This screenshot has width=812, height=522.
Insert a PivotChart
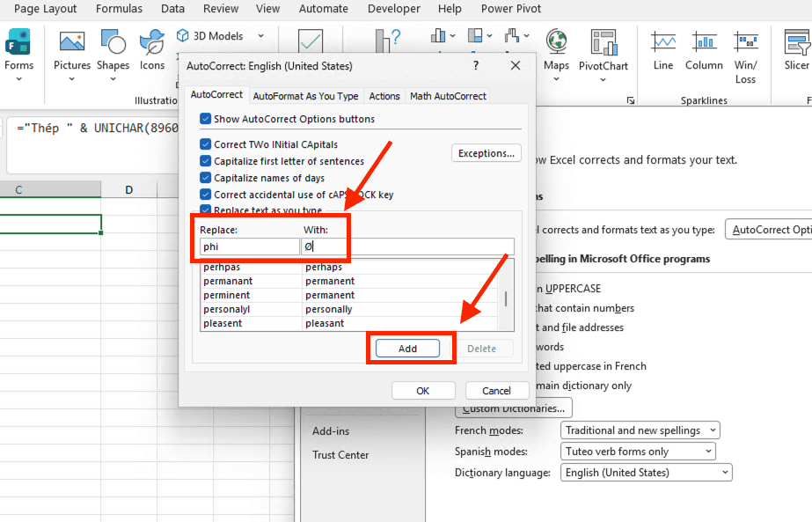pos(604,42)
